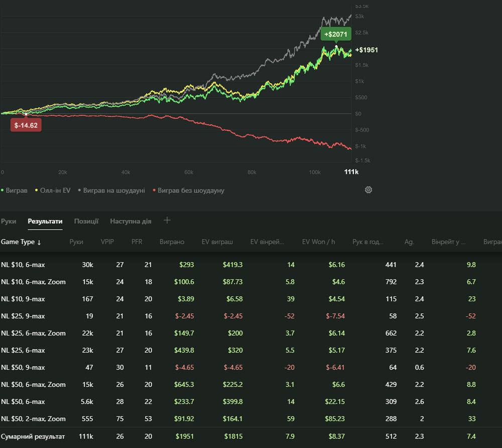Sort by the Виграно column header
The width and height of the screenshot is (502, 448).
click(172, 242)
